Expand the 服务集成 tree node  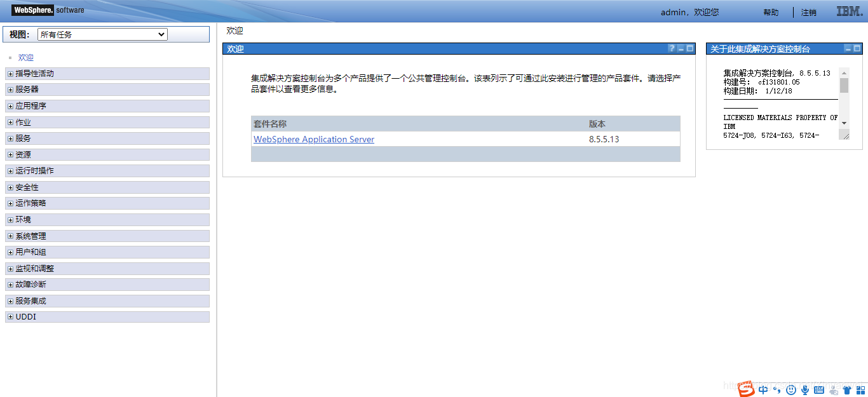[x=10, y=301]
